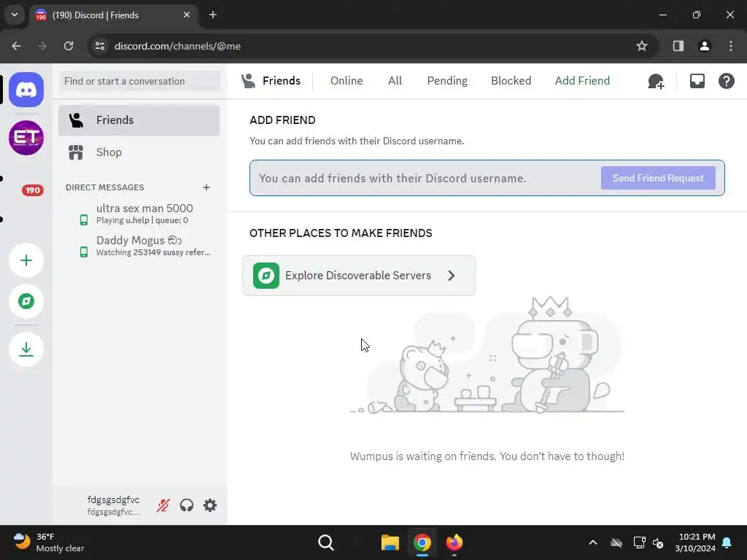The image size is (747, 560).
Task: Unmute microphone in user panel
Action: click(163, 505)
